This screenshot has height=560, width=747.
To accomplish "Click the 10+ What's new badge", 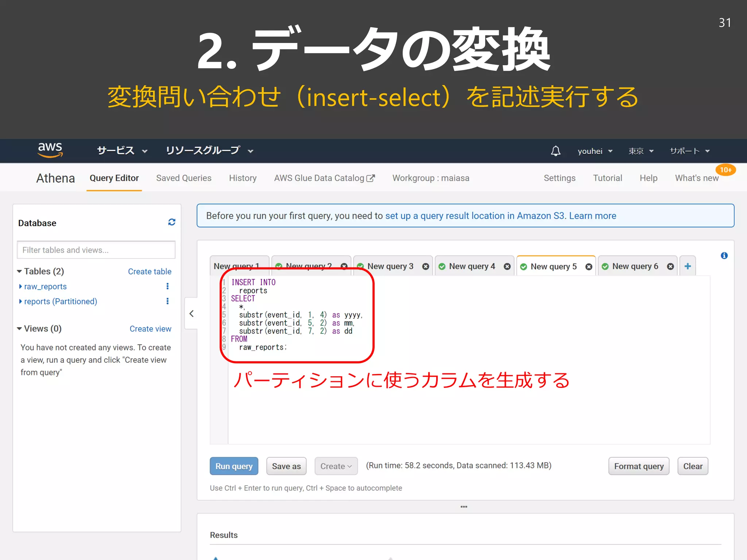I will [x=725, y=170].
